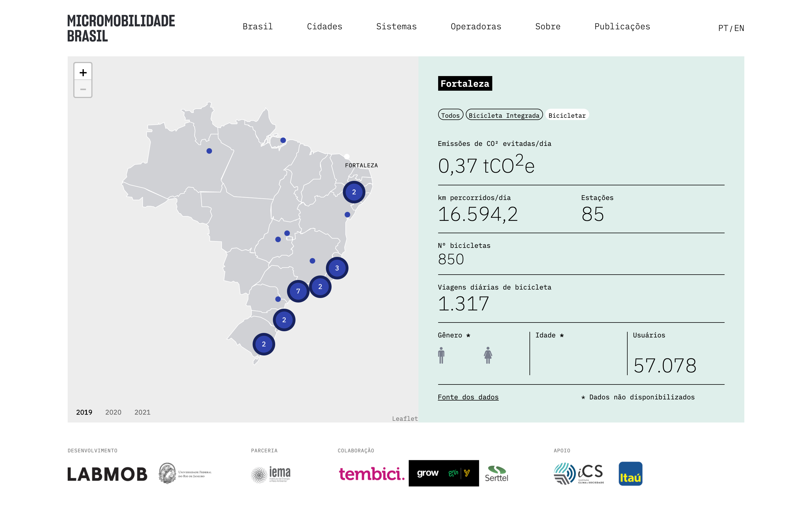Image resolution: width=812 pixels, height=507 pixels.
Task: Switch language to EN
Action: pyautogui.click(x=739, y=28)
